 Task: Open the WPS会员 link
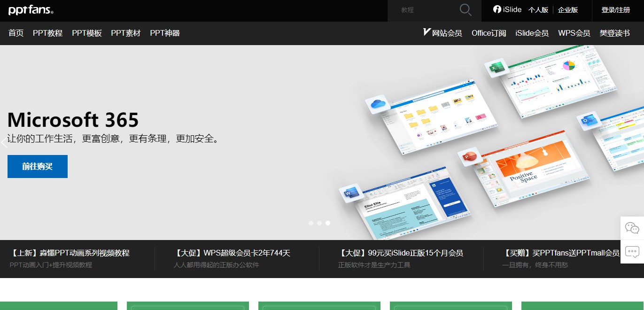(x=574, y=33)
